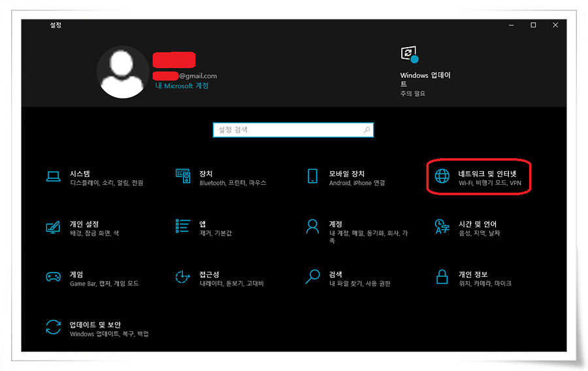This screenshot has width=588, height=371.
Task: Minimize the 설정 window
Action: tap(511, 25)
